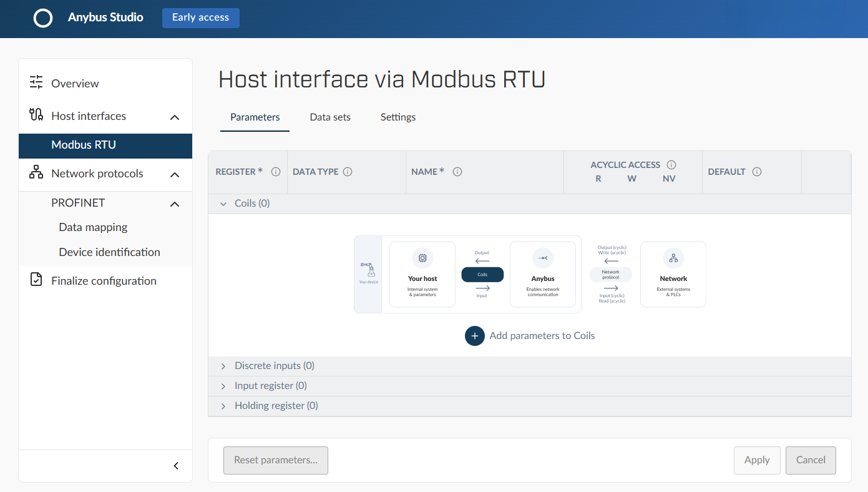Image resolution: width=868 pixels, height=492 pixels.
Task: Collapse the Network protocols section chevron
Action: tap(175, 174)
